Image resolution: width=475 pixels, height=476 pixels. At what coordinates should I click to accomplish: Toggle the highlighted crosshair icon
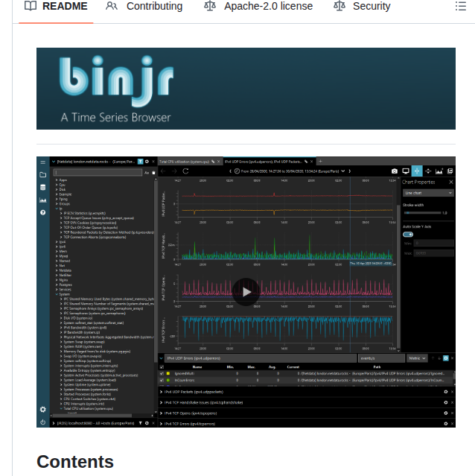pos(417,171)
